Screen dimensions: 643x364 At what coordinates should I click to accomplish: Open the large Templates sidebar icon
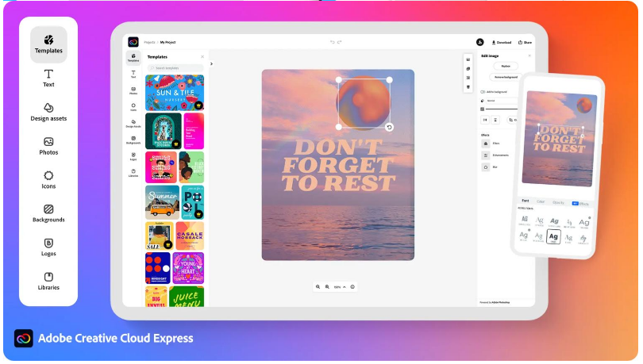point(48,44)
